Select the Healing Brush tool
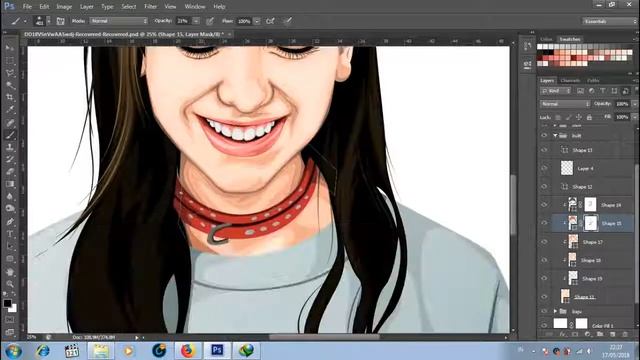Image resolution: width=640 pixels, height=360 pixels. click(x=10, y=123)
